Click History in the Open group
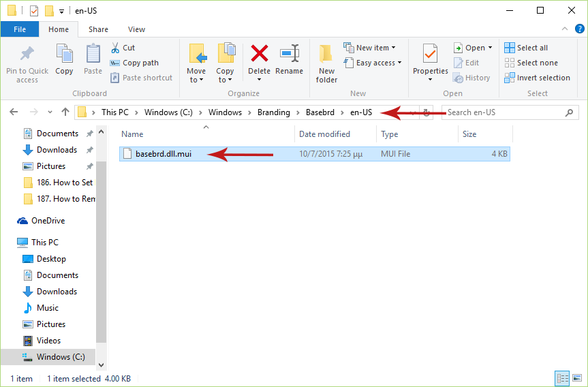The height and width of the screenshot is (387, 588). pyautogui.click(x=471, y=78)
